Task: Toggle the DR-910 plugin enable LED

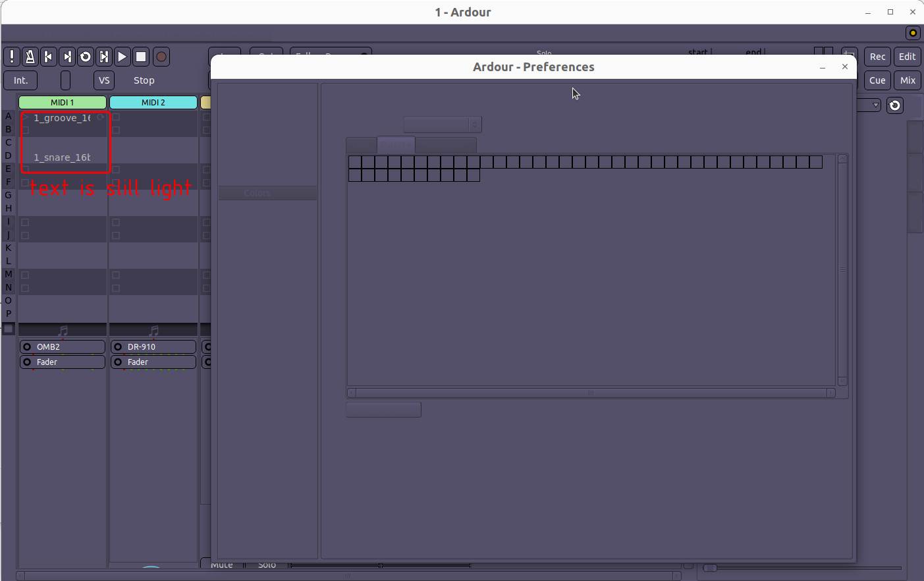Action: [118, 347]
